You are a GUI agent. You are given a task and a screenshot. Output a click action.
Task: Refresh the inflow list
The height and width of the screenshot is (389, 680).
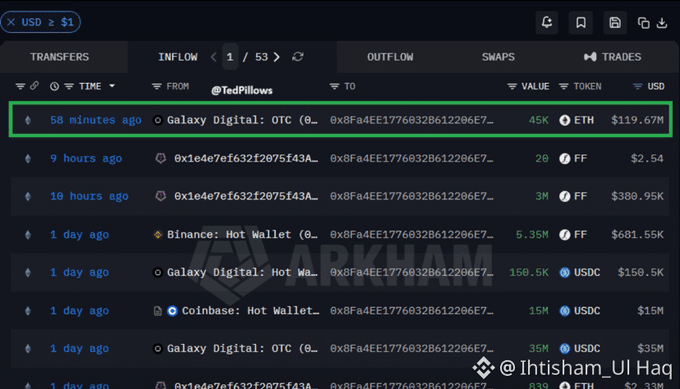point(298,57)
